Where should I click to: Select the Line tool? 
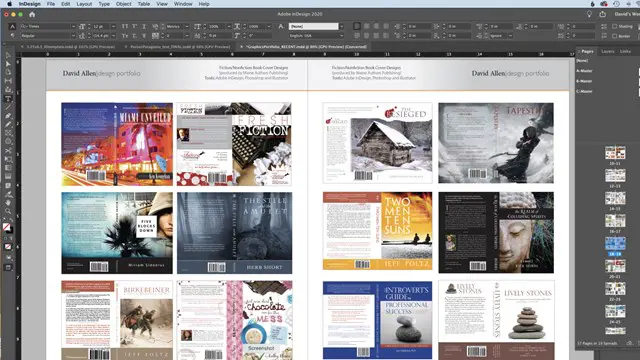[8, 107]
